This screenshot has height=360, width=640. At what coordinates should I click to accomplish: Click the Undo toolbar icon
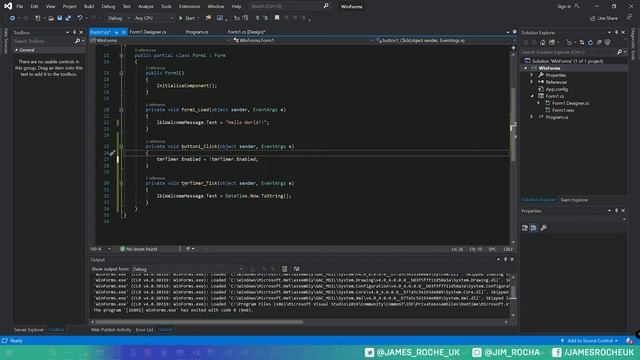(x=80, y=18)
